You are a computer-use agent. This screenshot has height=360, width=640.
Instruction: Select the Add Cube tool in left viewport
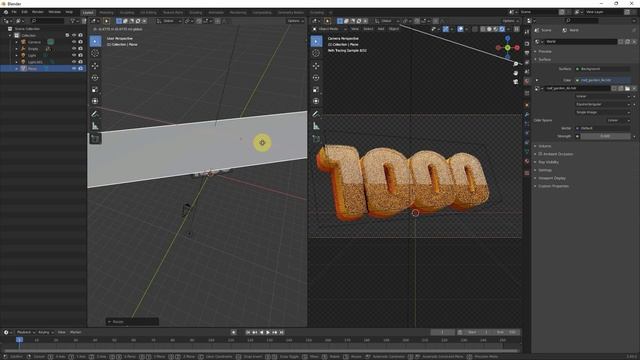pos(95,139)
